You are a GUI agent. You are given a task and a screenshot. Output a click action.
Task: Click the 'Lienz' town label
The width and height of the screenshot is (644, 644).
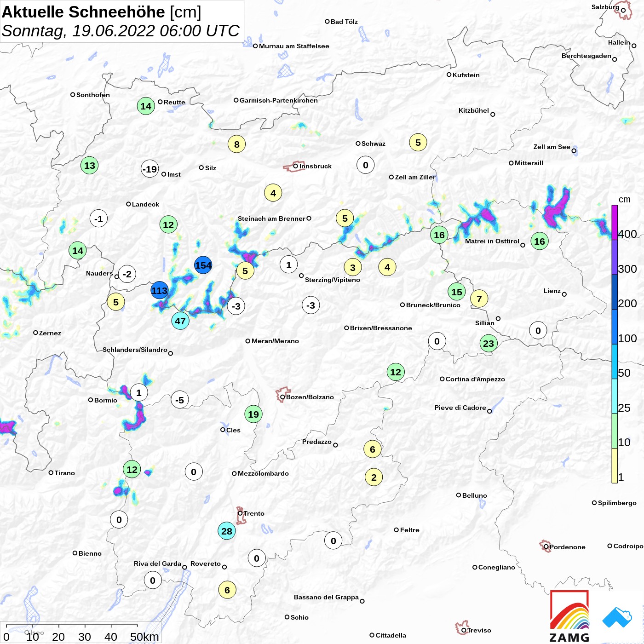[552, 291]
